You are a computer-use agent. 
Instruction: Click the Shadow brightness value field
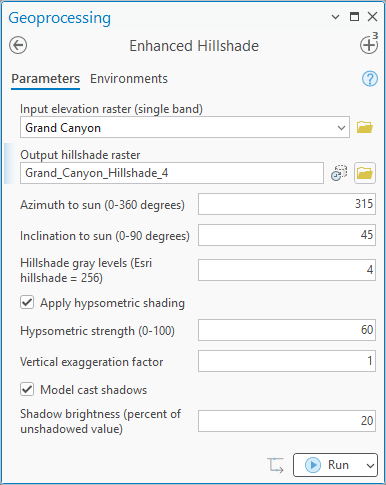coord(287,421)
